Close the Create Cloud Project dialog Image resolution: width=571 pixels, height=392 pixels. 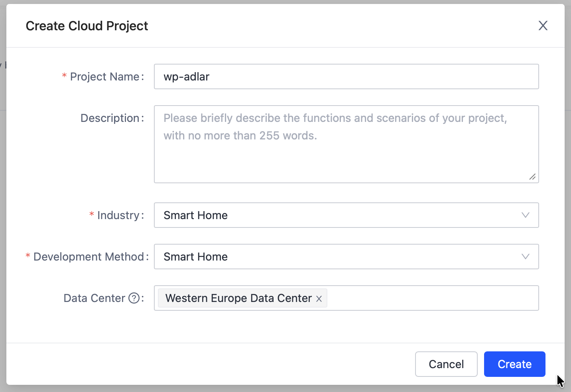pyautogui.click(x=543, y=26)
